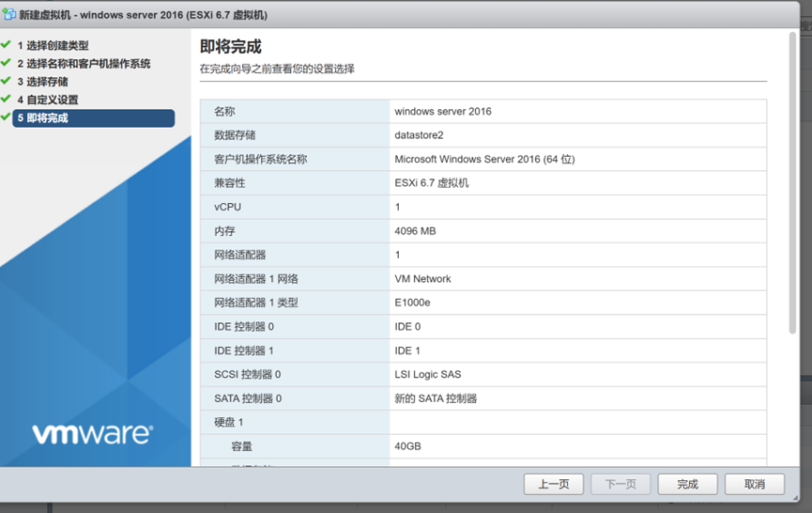Click the 即将完成 page heading

coord(230,47)
